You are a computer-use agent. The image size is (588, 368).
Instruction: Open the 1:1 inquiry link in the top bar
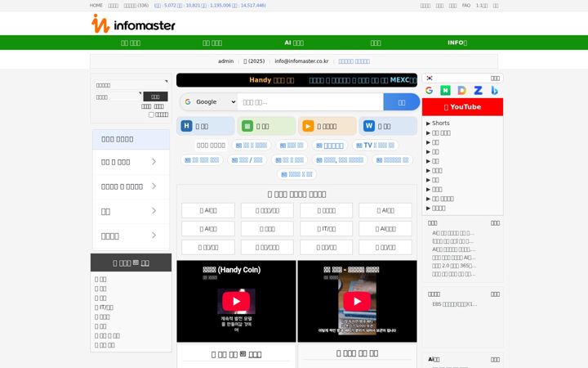(x=482, y=6)
